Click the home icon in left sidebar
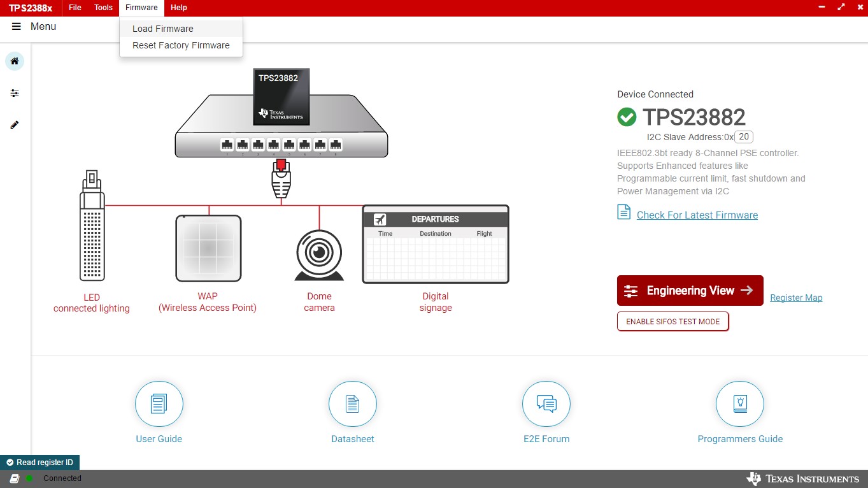The width and height of the screenshot is (868, 488). coord(15,61)
